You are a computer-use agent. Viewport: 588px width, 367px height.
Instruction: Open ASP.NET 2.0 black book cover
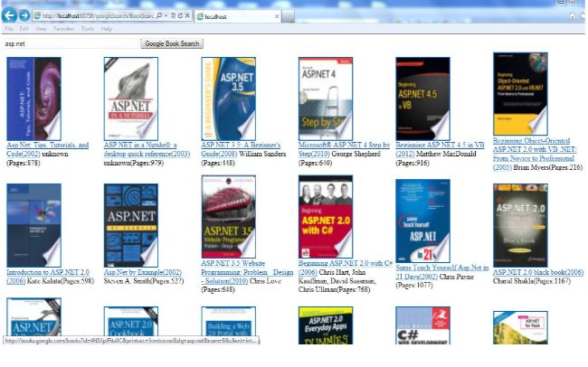520,225
